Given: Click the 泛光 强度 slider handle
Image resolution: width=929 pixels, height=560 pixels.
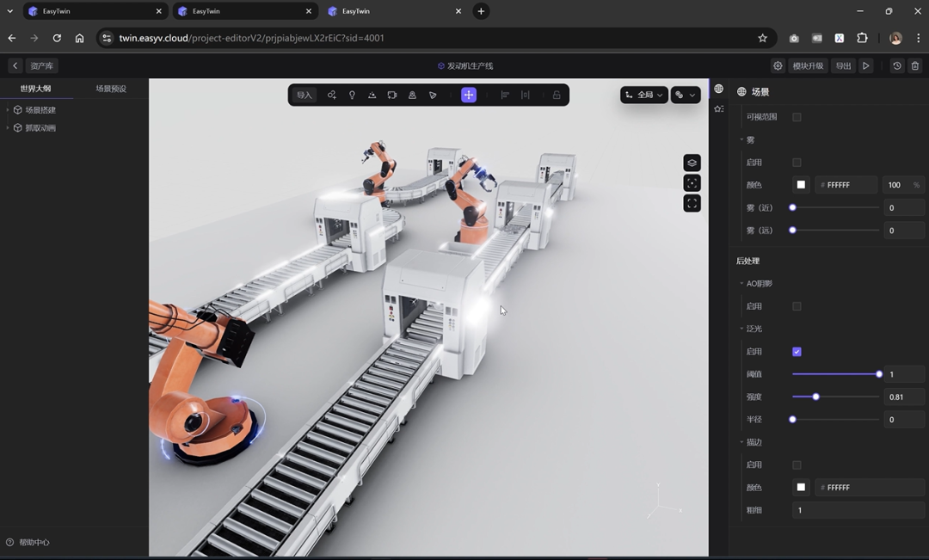Looking at the screenshot, I should (815, 397).
